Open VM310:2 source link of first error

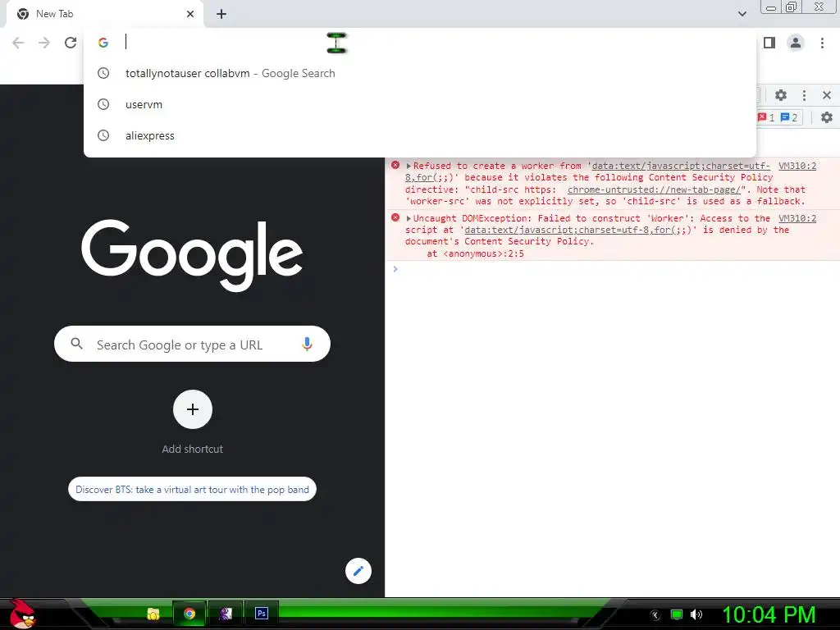point(797,166)
